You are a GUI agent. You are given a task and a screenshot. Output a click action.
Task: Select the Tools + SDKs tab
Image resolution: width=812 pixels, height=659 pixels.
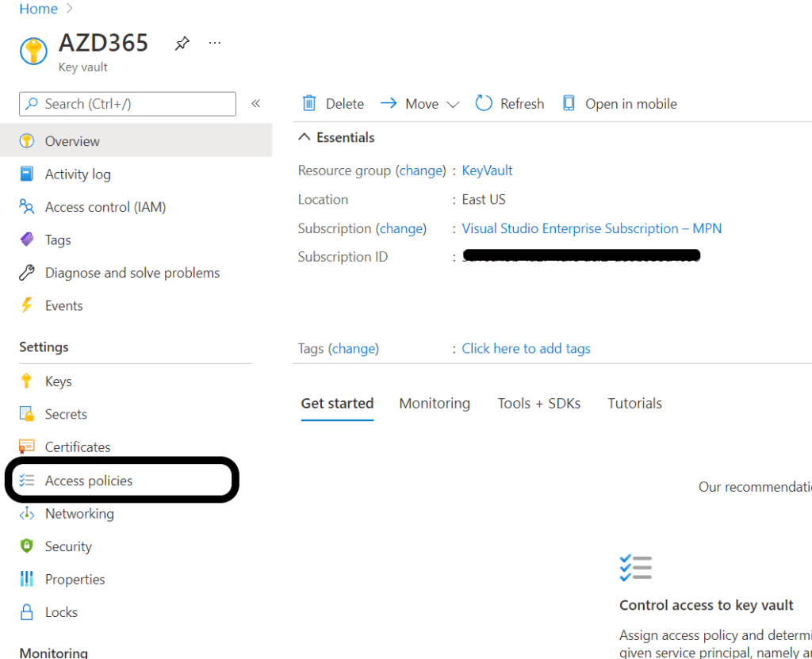539,404
